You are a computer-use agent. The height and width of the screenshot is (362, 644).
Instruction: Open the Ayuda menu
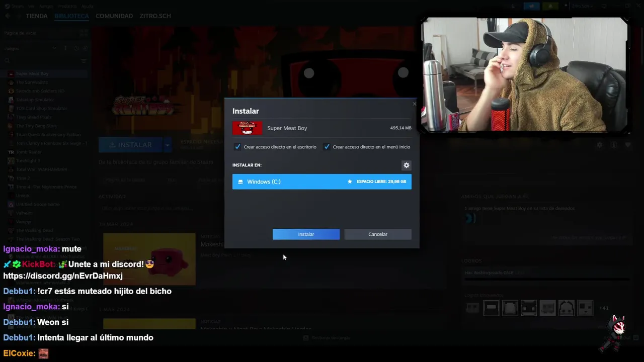[x=88, y=6]
